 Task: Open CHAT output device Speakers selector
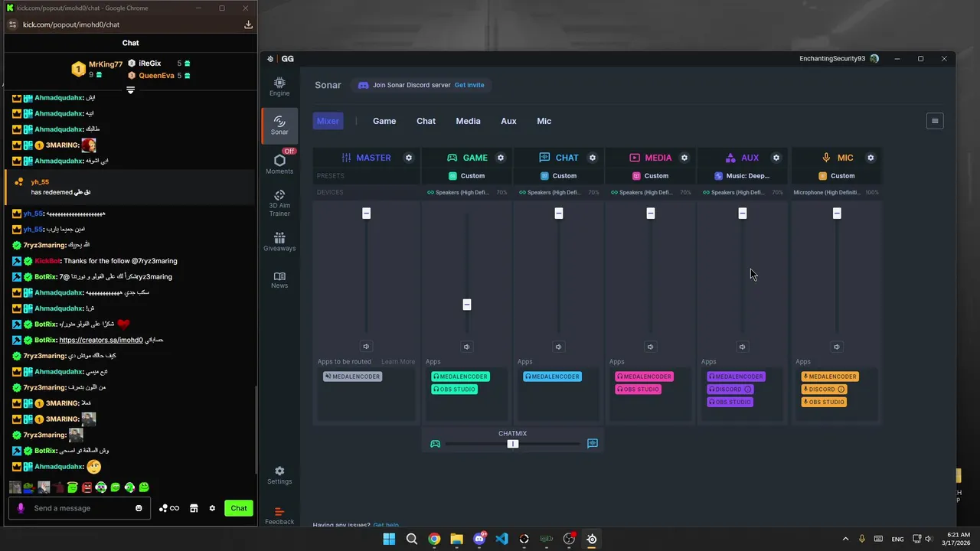559,193
